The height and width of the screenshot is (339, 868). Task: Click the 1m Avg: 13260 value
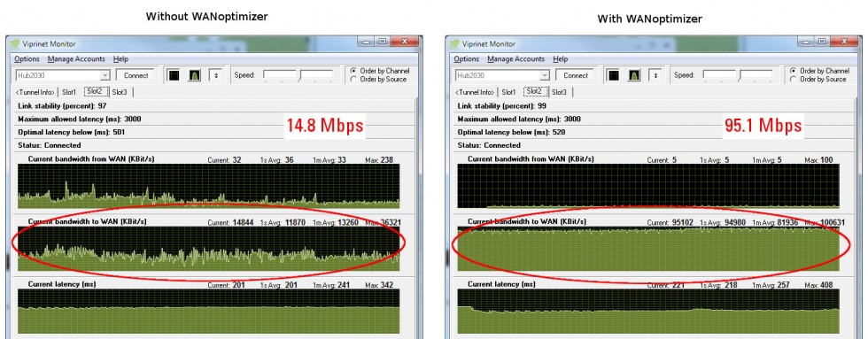pyautogui.click(x=335, y=222)
